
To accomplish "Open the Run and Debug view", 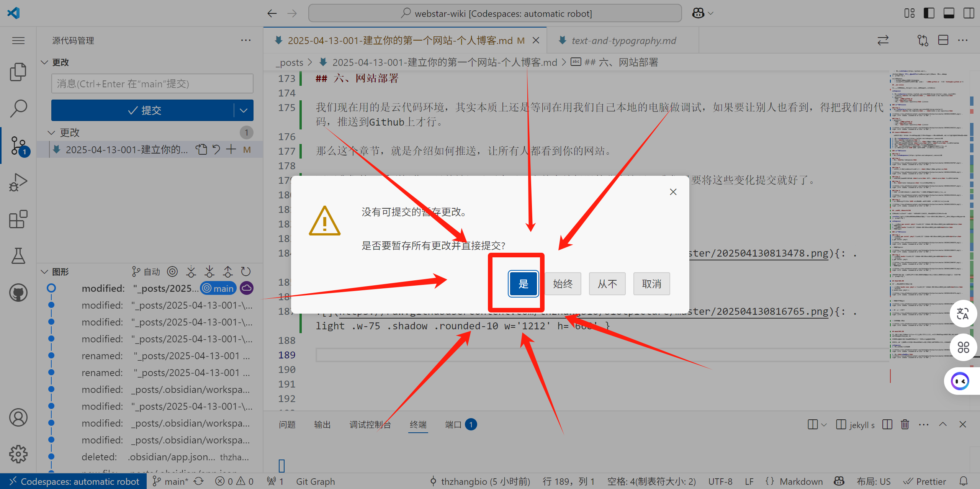I will click(18, 183).
